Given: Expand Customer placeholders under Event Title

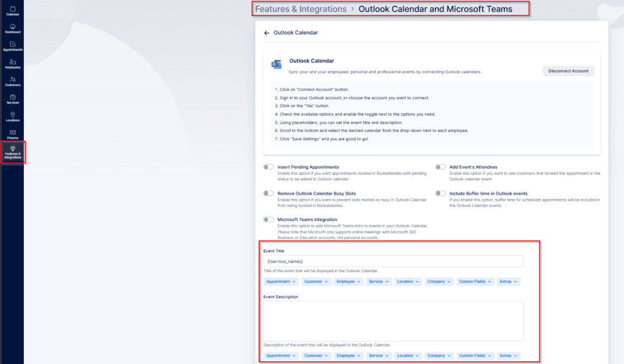Looking at the screenshot, I should coord(316,281).
